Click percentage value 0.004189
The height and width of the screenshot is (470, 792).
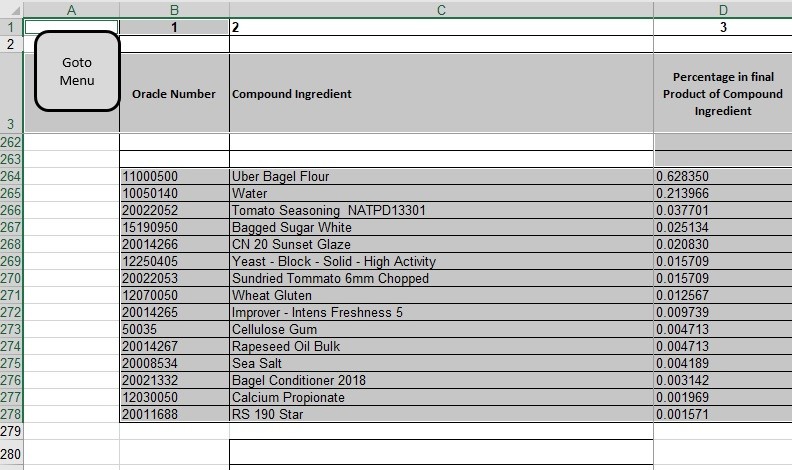point(723,363)
